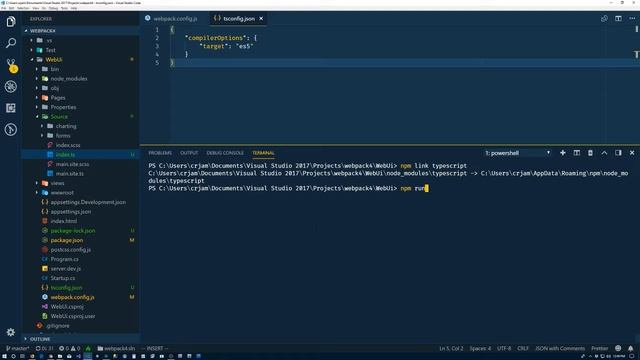This screenshot has width=640, height=360.
Task: Close the tsconfig.json editor tab
Action: pyautogui.click(x=261, y=18)
